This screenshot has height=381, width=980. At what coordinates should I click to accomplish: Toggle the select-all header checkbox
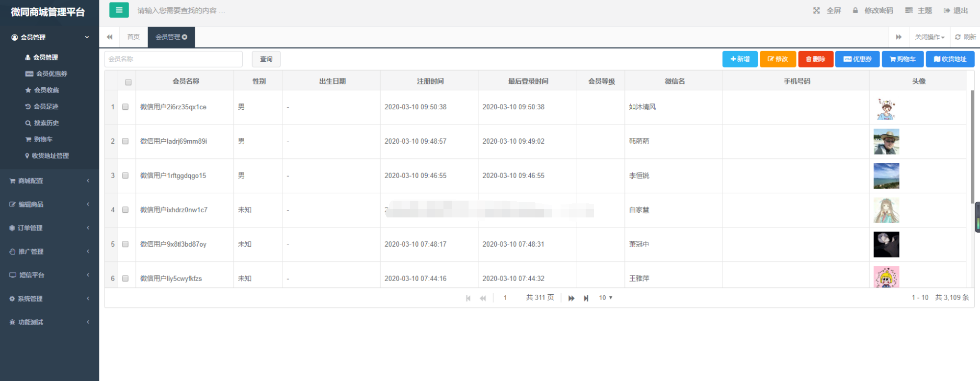128,82
